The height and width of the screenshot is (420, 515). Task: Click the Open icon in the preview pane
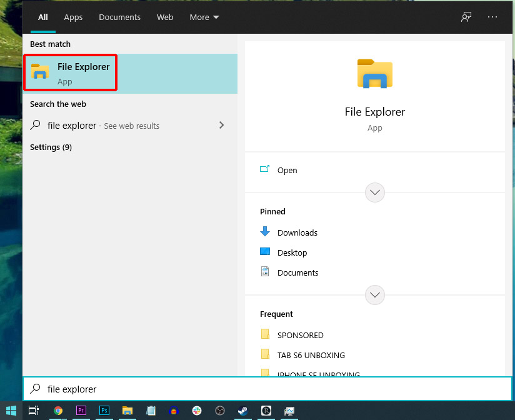tap(265, 169)
